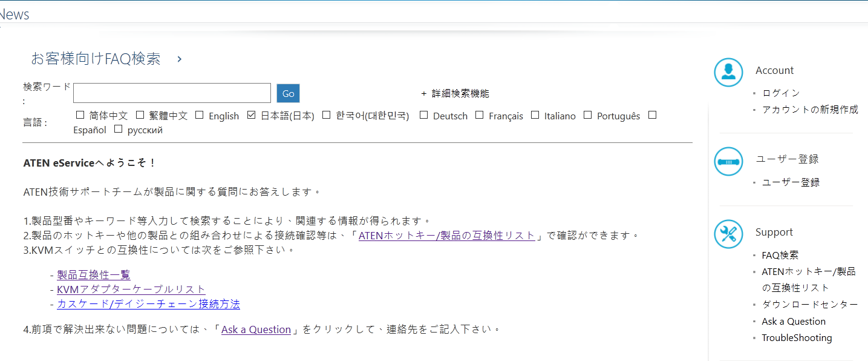Click the user registration device icon

[728, 162]
